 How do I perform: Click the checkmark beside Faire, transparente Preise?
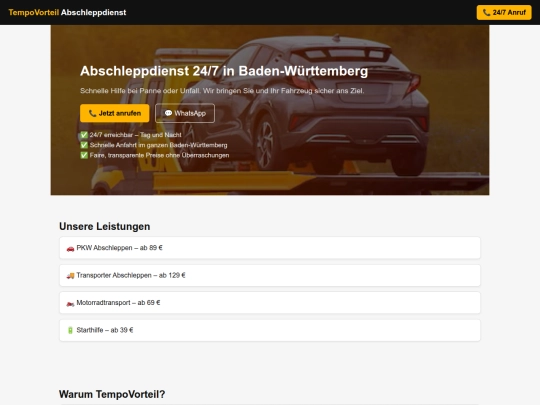pyautogui.click(x=84, y=155)
